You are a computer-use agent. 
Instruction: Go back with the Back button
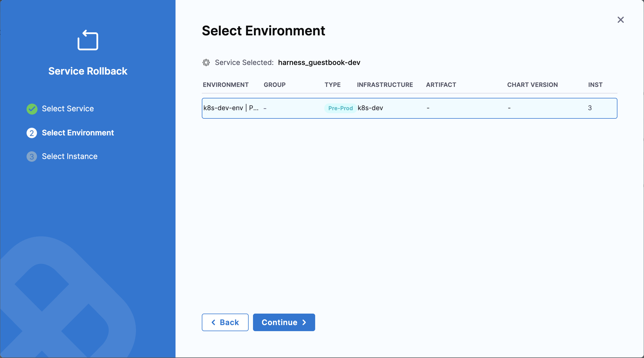(x=225, y=322)
